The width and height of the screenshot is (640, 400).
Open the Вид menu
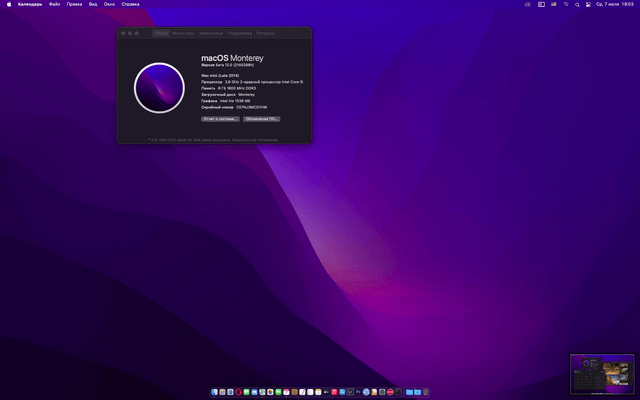click(93, 4)
